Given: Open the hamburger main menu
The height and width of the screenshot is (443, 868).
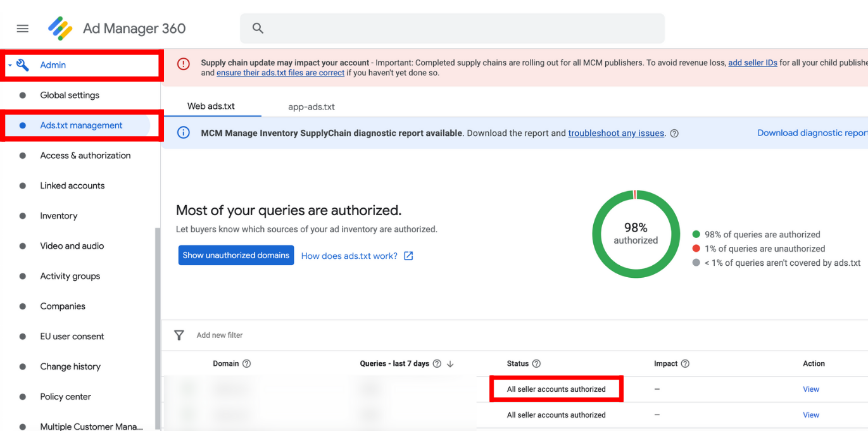Looking at the screenshot, I should point(23,28).
